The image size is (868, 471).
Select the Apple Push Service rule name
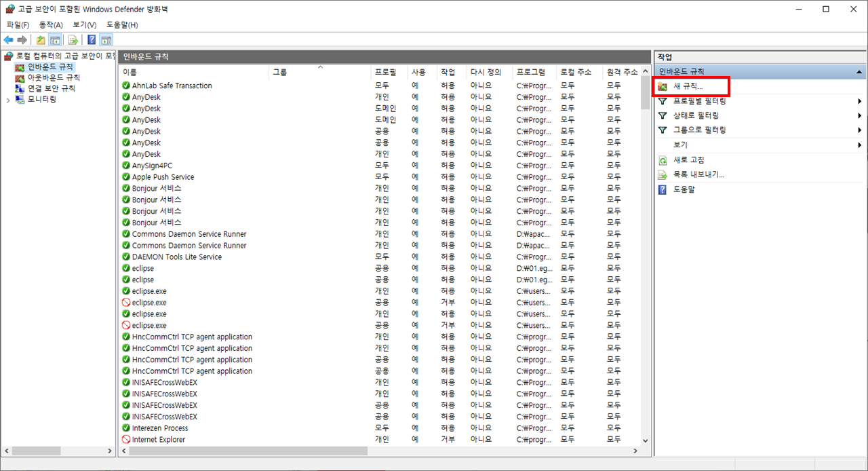[x=163, y=177]
